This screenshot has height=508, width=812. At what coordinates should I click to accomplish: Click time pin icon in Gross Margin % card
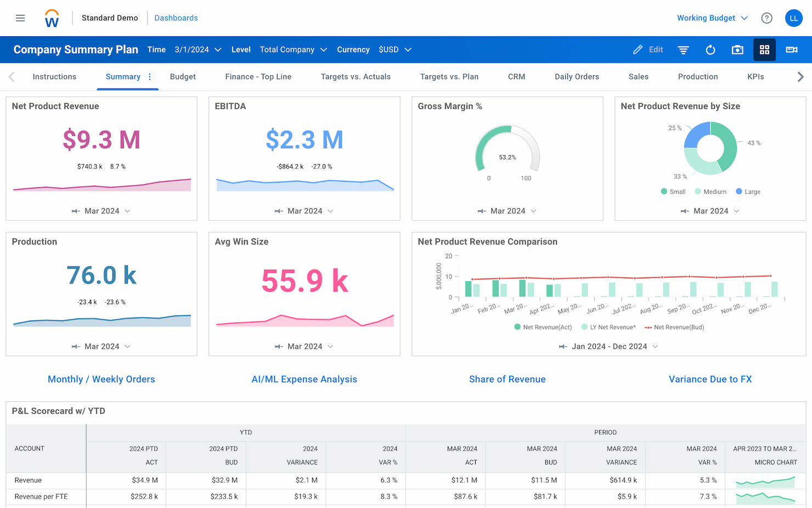click(482, 211)
